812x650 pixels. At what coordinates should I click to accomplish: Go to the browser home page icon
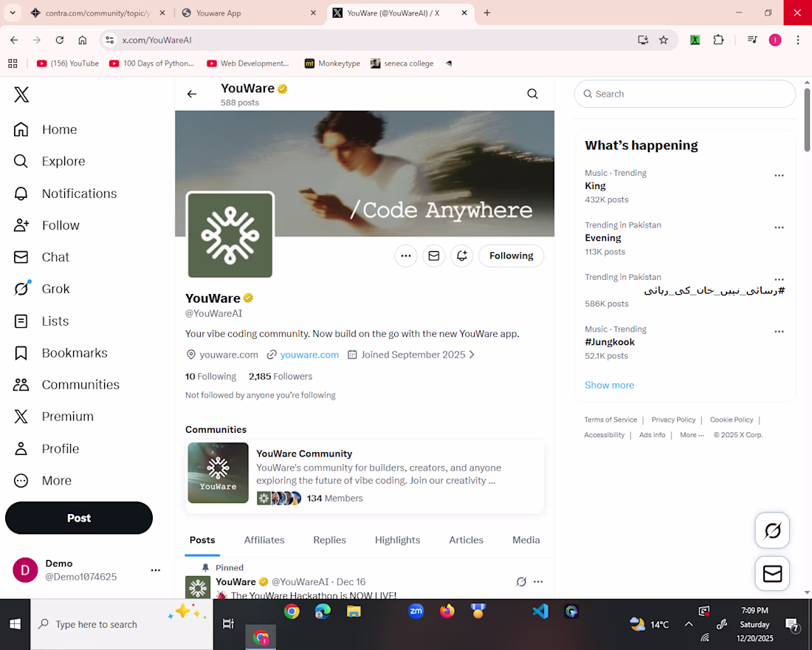[x=83, y=40]
